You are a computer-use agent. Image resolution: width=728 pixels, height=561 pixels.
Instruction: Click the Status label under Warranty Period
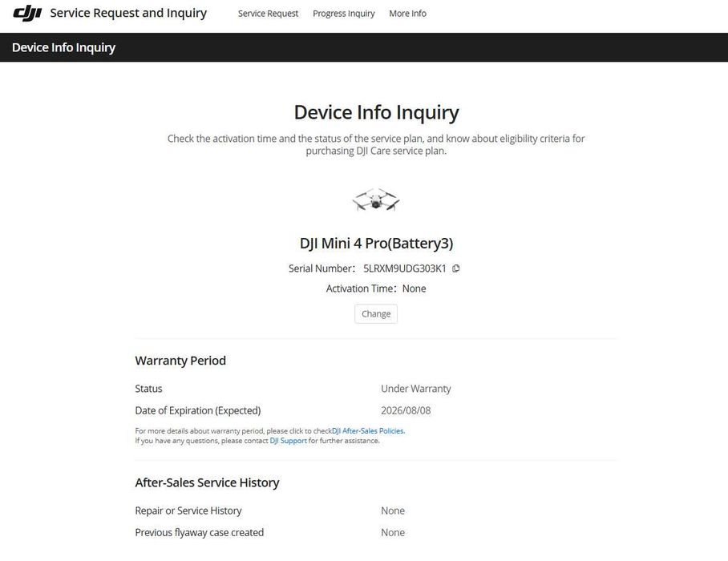click(148, 389)
